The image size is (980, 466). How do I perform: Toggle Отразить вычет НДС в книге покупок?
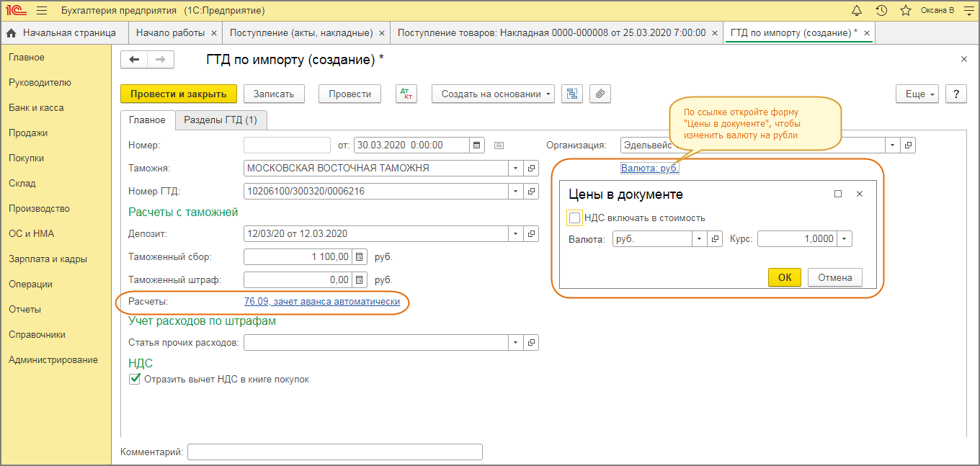tap(134, 379)
